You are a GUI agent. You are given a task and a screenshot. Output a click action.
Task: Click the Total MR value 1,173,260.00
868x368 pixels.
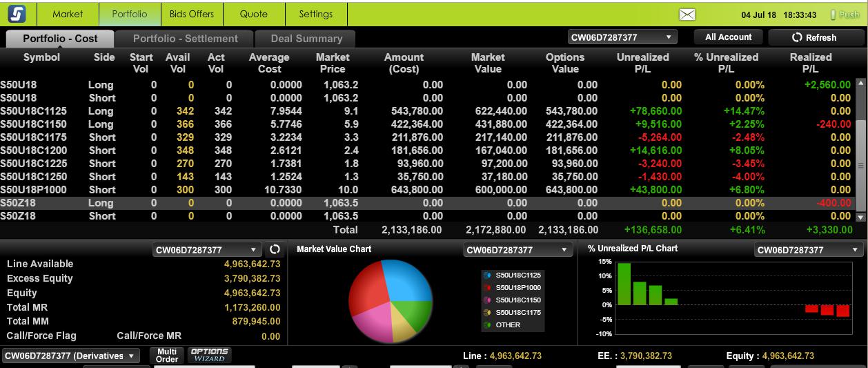click(x=253, y=307)
